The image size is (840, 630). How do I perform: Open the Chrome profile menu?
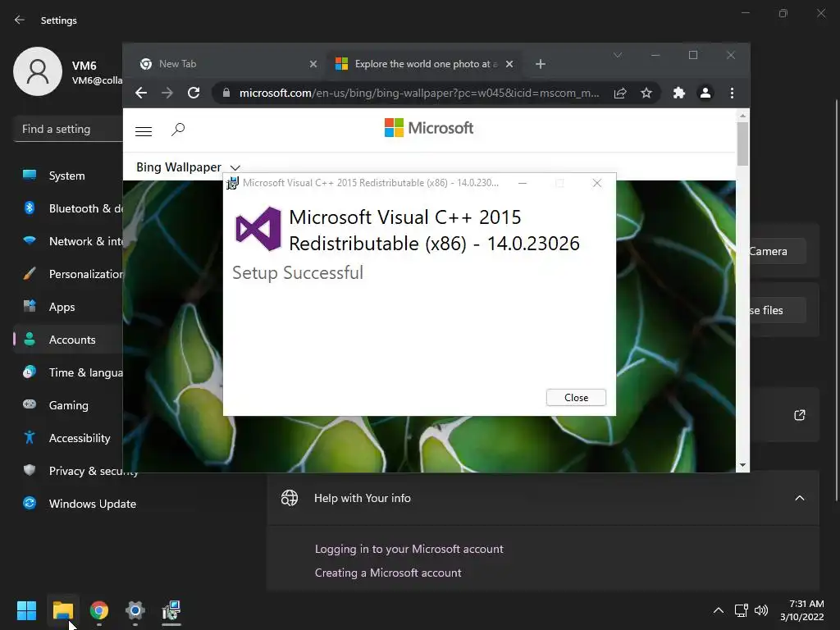(x=705, y=93)
